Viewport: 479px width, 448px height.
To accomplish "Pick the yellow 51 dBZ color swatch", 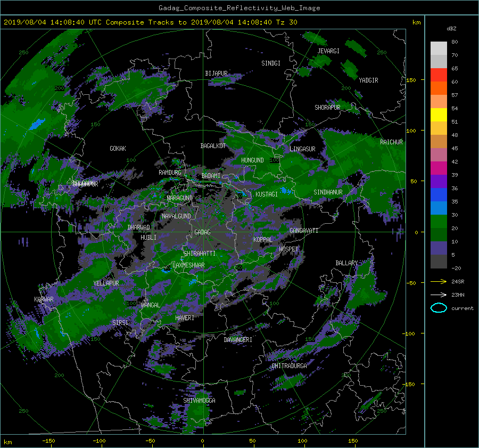I will tap(439, 115).
